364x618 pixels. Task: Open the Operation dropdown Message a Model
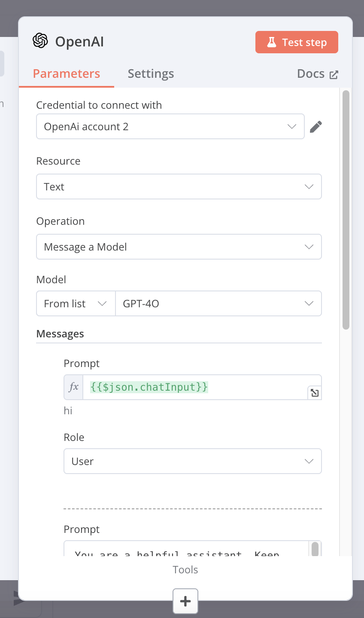pyautogui.click(x=179, y=247)
